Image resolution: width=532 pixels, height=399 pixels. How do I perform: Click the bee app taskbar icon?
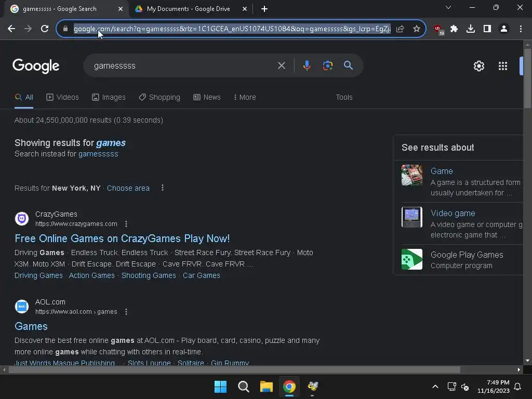pyautogui.click(x=313, y=387)
